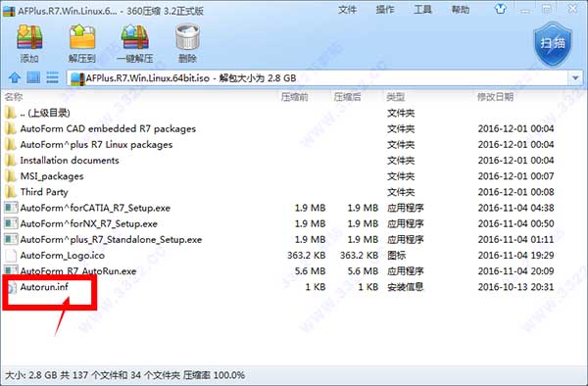This screenshot has height=386, width=588.
Task: Expand the address path dropdown arrow
Action: tap(575, 78)
